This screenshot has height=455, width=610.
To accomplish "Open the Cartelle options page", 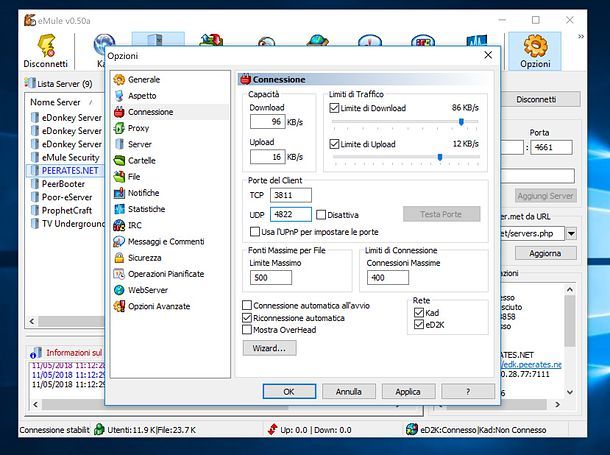I will [142, 161].
